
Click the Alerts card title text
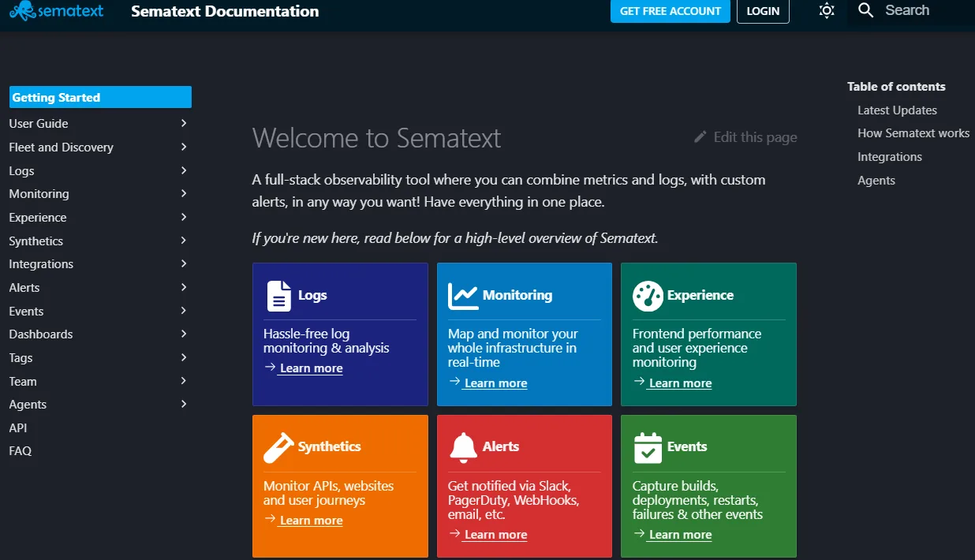pyautogui.click(x=501, y=446)
